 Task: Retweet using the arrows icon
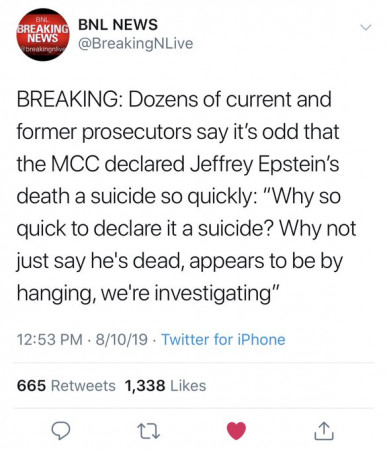point(149,431)
